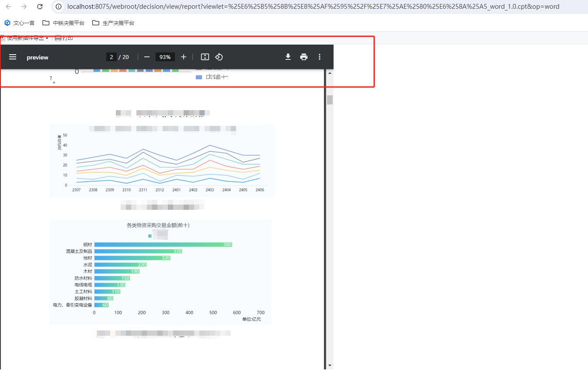Image resolution: width=588 pixels, height=379 pixels.
Task: Open the PDF sidebar hamburger menu
Action: pos(13,57)
